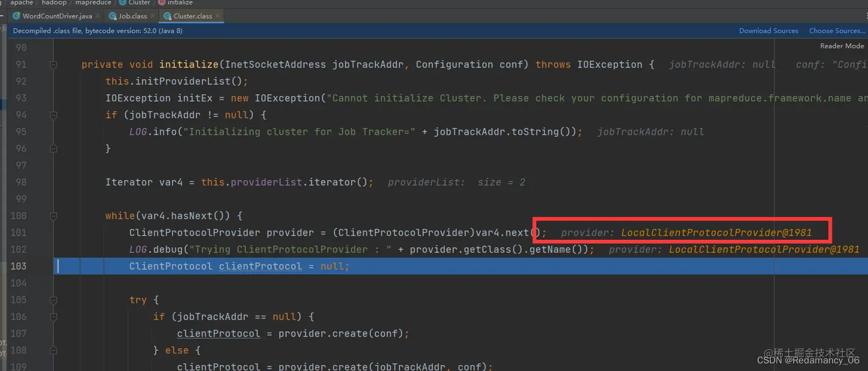Click the initialize method icon in breadcrumbs
Screen dimensions: 868x371
pos(162,3)
